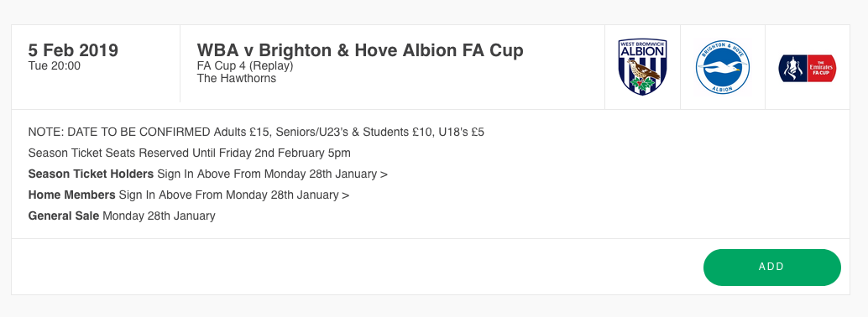Viewport: 868px width, 317px height.
Task: Open Season Ticket Holders sign-in arrow
Action: coord(384,174)
